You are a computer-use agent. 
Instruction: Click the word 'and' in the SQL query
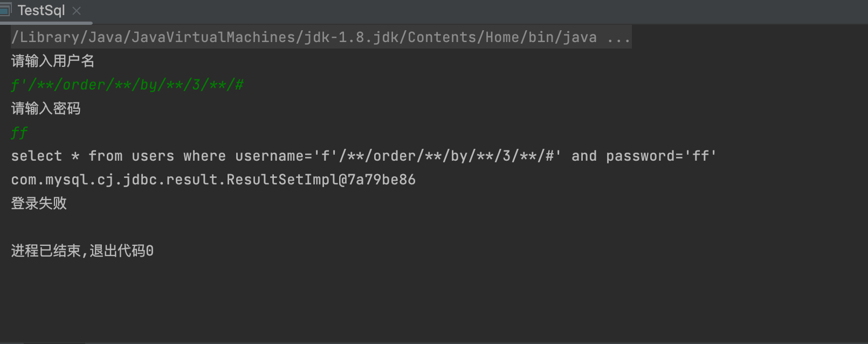pyautogui.click(x=584, y=156)
